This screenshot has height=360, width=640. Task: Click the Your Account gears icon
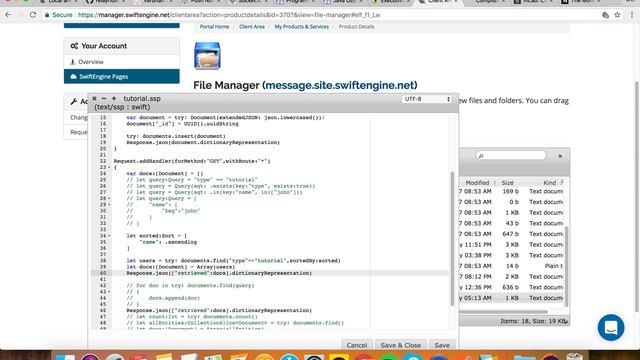(x=74, y=46)
